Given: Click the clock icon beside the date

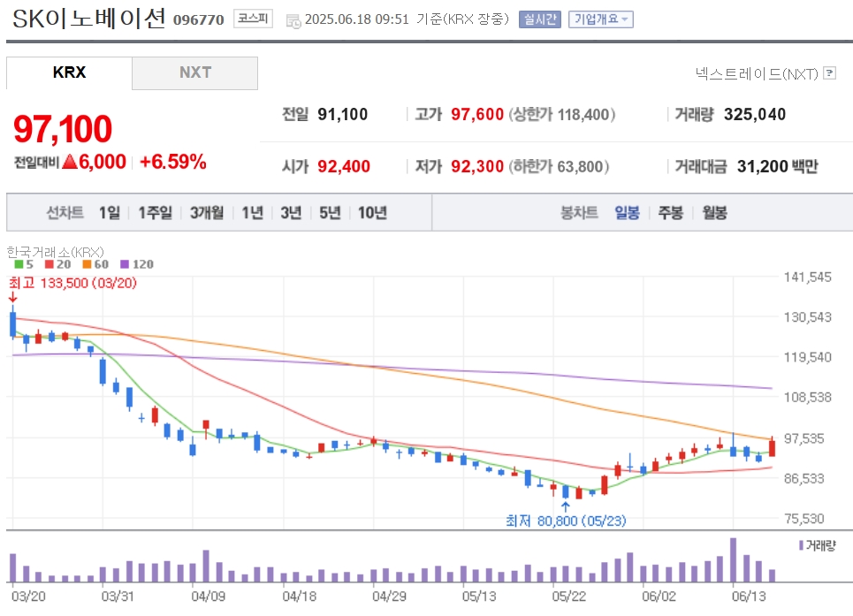Looking at the screenshot, I should point(293,21).
